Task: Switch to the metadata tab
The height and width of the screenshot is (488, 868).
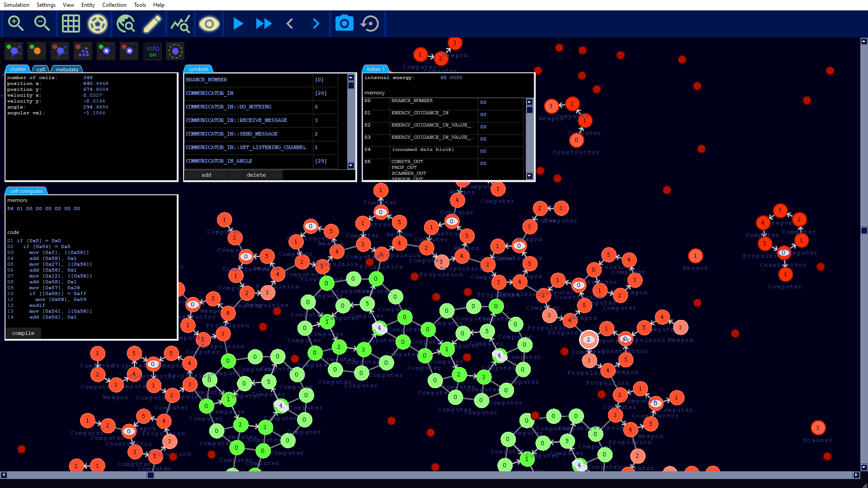Action: click(x=67, y=69)
